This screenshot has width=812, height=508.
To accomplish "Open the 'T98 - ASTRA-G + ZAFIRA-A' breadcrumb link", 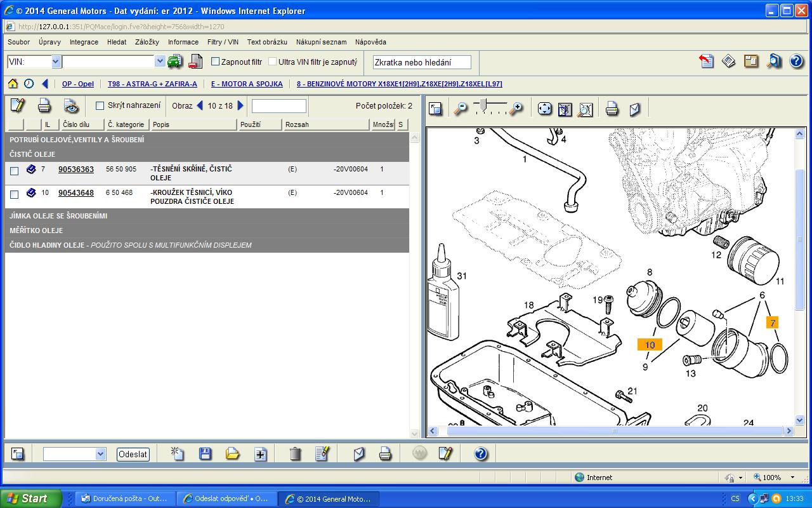I will (152, 84).
